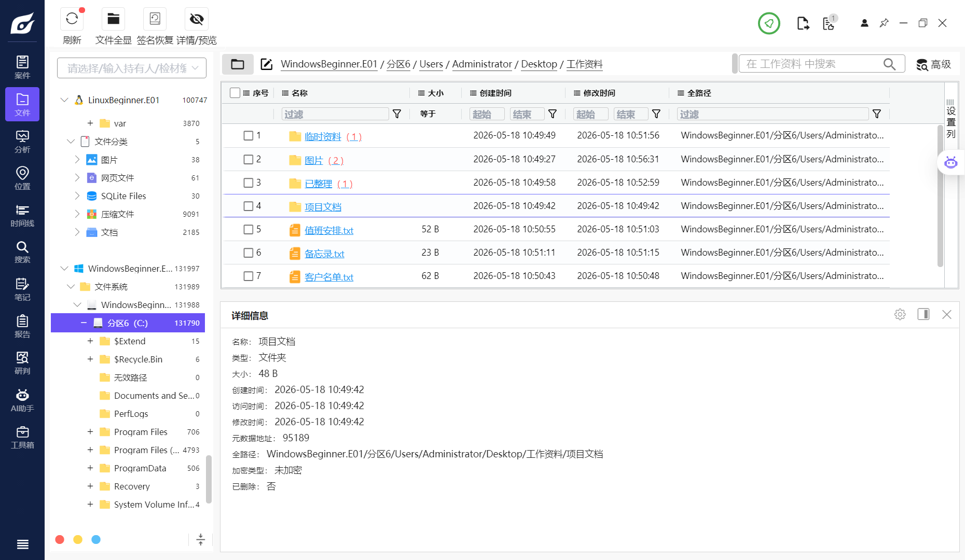Click the yellow color tag dot
Screen dimensions: 965x560
pyautogui.click(x=78, y=540)
